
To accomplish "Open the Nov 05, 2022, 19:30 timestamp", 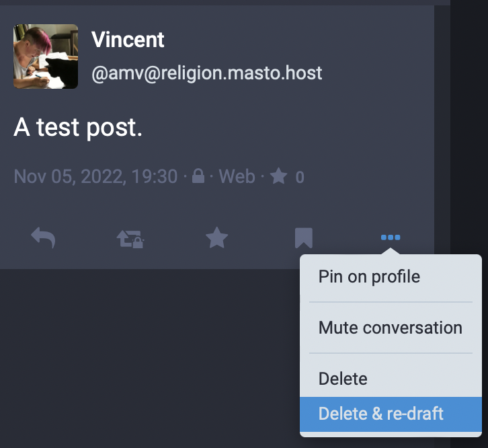I will (95, 177).
